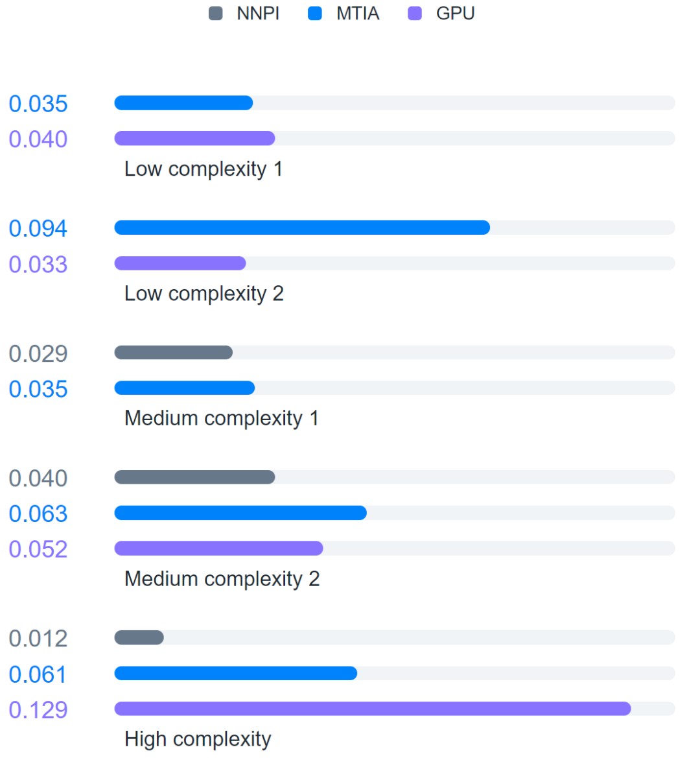Toggle the MTIA series via legend label
Viewport: 700px width, 758px height.
point(358,14)
